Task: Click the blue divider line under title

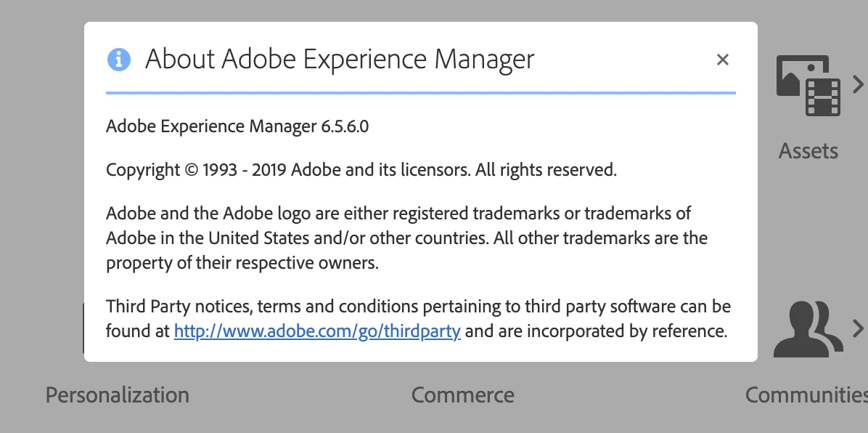Action: (421, 93)
